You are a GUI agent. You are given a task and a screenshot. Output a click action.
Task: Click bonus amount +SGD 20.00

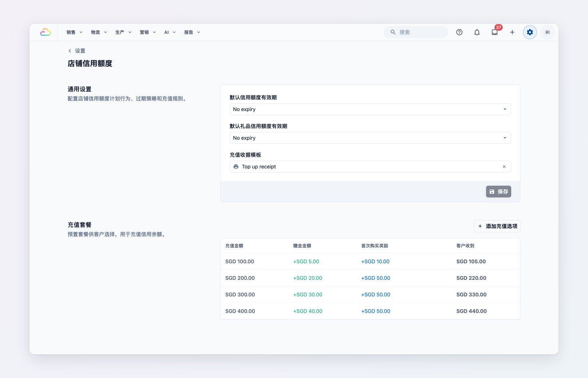(308, 278)
